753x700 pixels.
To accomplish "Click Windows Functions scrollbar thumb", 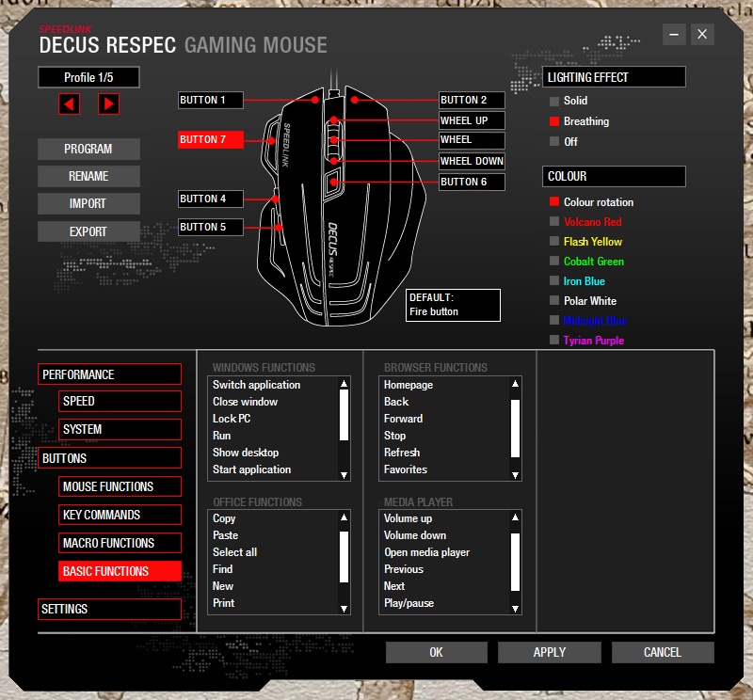I will [344, 415].
